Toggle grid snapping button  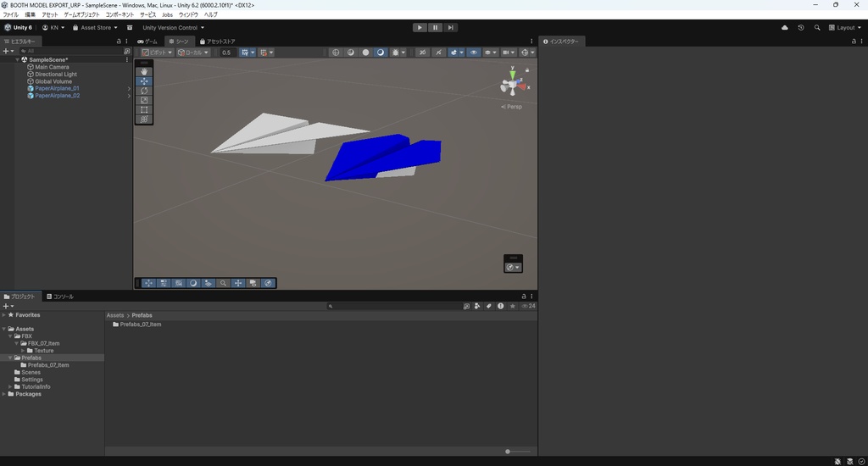click(x=247, y=53)
